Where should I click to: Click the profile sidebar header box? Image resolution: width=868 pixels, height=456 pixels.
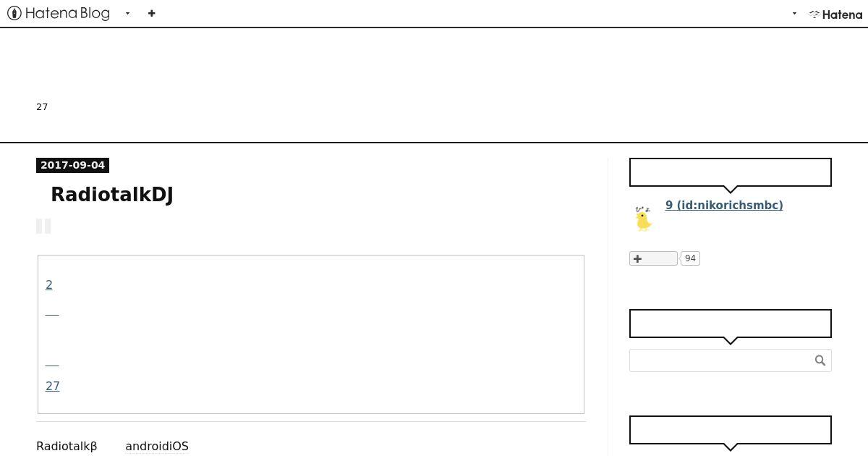(731, 172)
